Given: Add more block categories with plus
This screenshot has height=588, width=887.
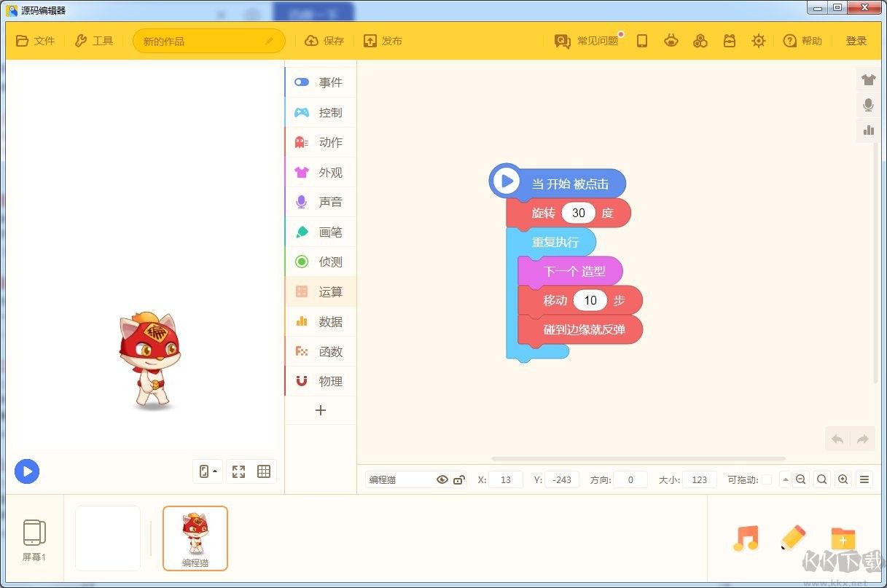Looking at the screenshot, I should pyautogui.click(x=321, y=410).
